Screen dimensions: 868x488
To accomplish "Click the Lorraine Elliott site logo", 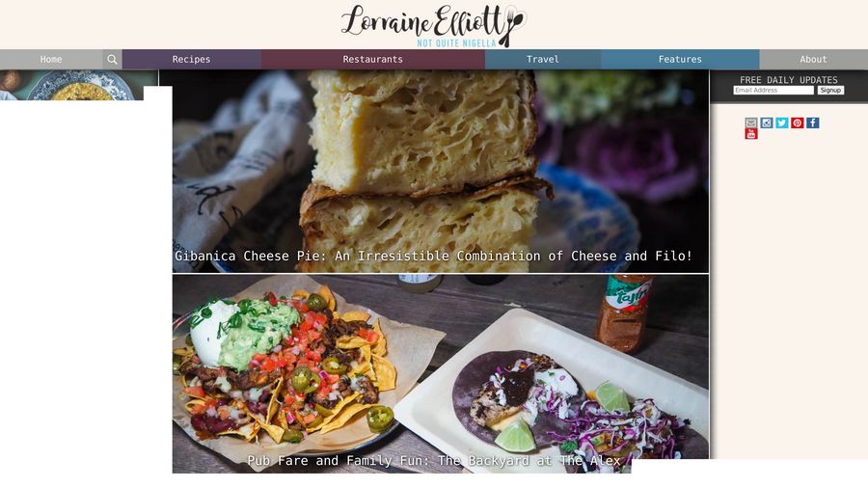I will (433, 25).
